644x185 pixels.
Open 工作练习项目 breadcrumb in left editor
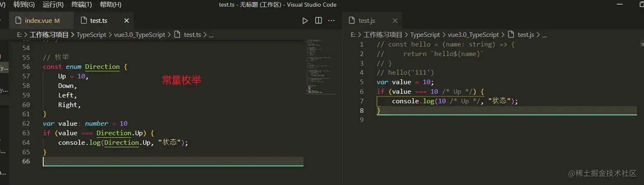pos(49,35)
